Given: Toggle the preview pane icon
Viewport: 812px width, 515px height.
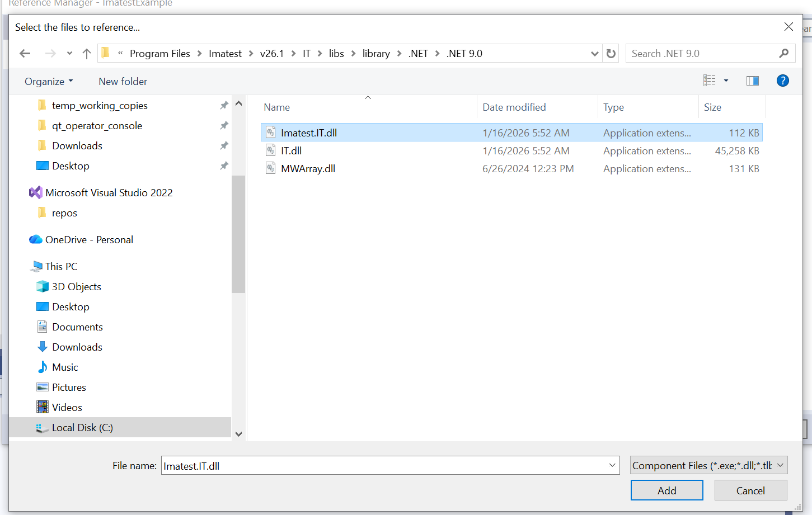Looking at the screenshot, I should pos(753,81).
